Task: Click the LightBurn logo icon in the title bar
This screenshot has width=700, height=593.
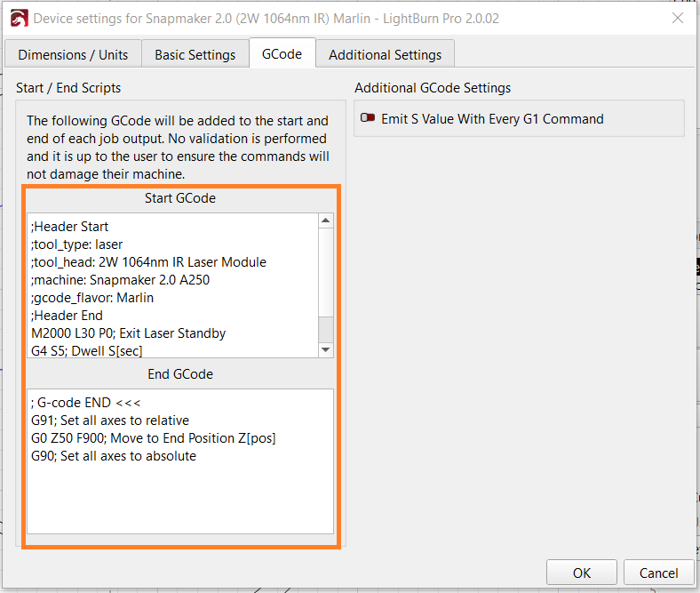Action: [x=20, y=19]
